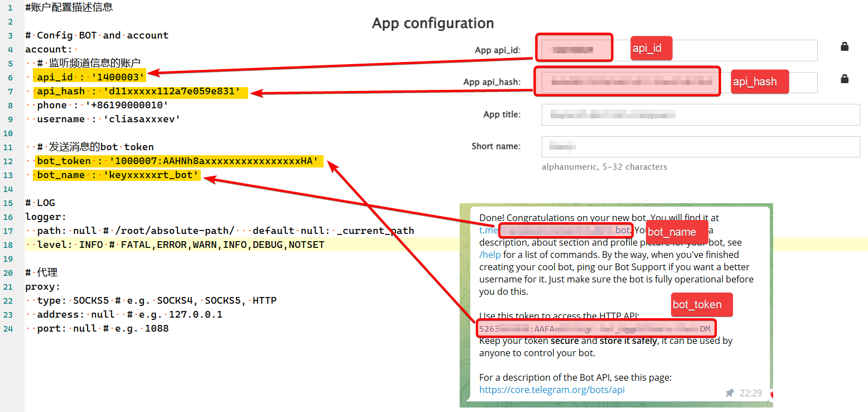Click the pin icon next to 22:29
Image resolution: width=868 pixels, height=412 pixels.
pos(729,393)
